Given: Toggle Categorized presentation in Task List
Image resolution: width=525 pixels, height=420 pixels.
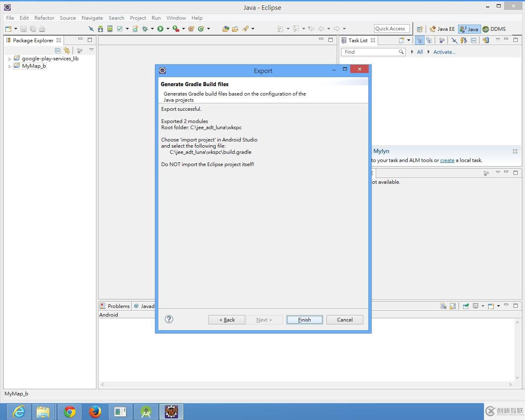Looking at the screenshot, I should [x=420, y=40].
